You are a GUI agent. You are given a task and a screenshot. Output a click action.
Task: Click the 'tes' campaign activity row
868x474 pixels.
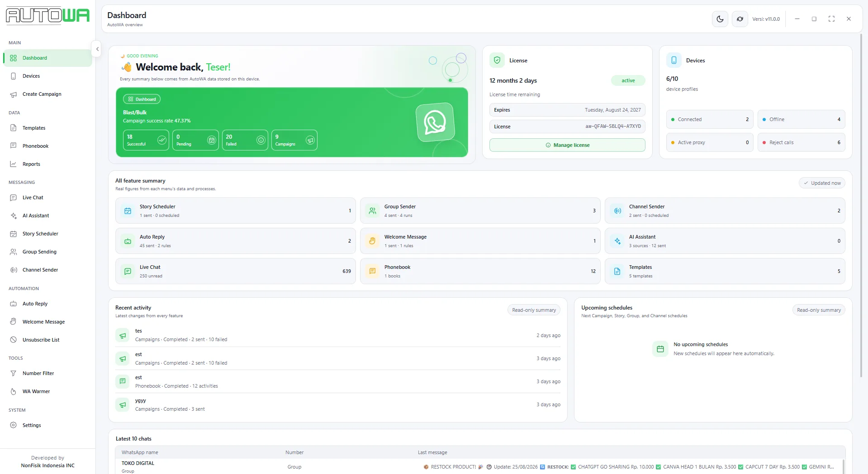click(338, 335)
